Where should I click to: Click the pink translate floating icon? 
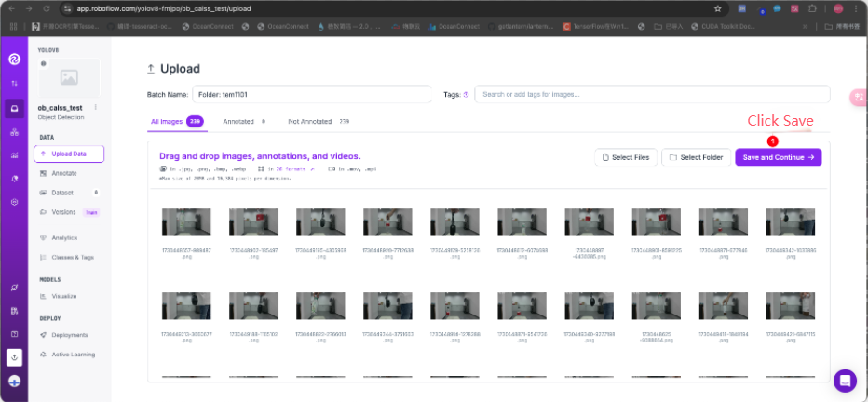point(859,98)
